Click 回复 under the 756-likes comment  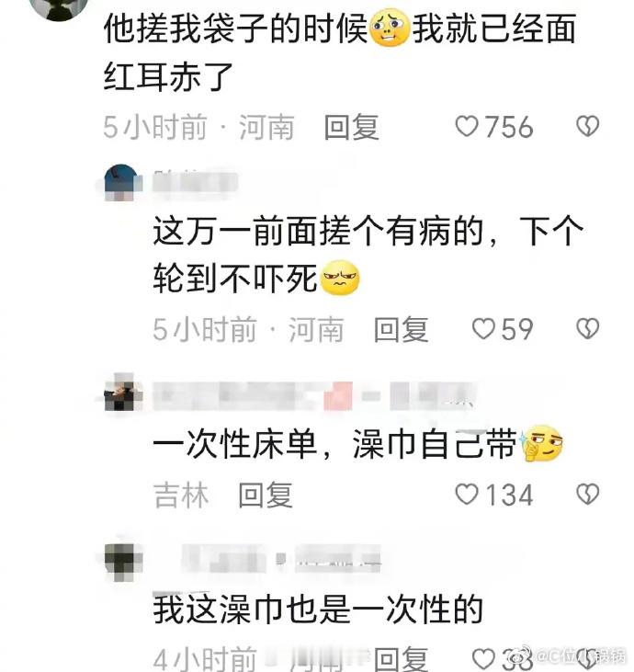point(351,127)
